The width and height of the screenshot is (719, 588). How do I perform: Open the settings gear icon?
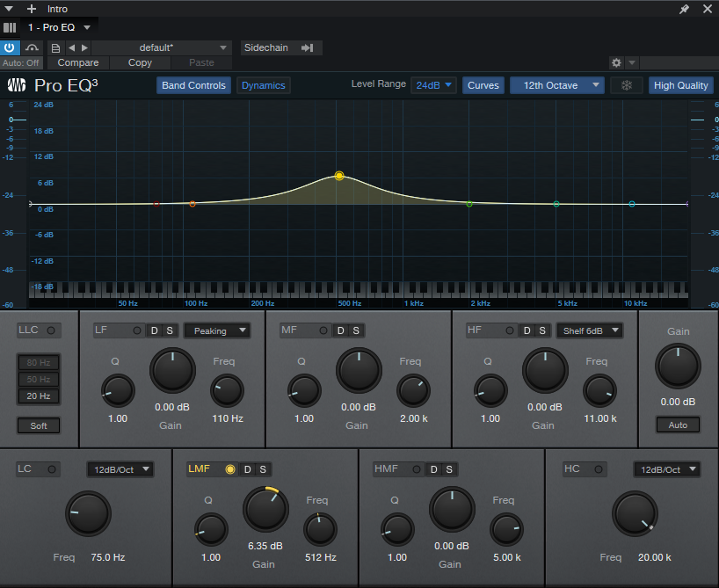tap(616, 63)
